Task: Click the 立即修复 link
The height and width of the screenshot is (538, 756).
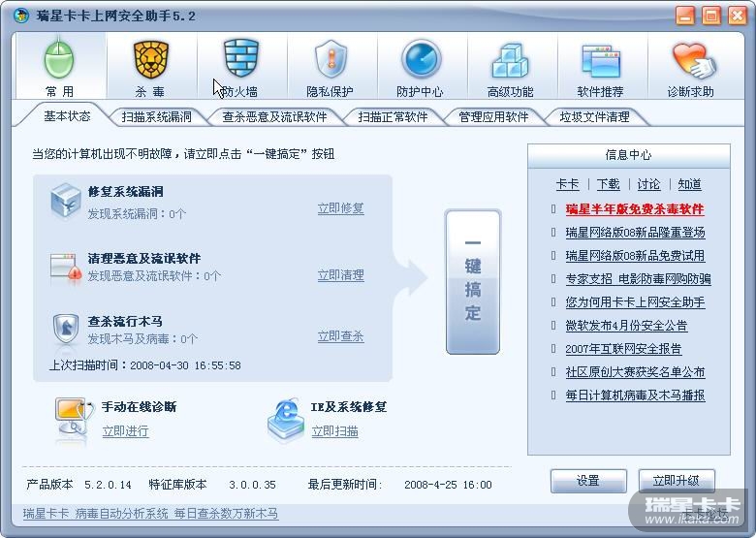Action: pos(340,208)
